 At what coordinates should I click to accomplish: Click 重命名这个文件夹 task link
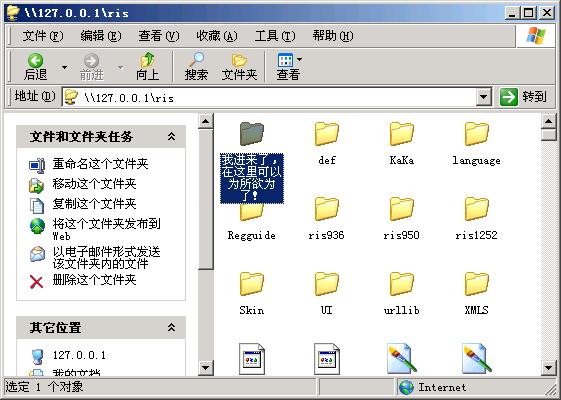pos(100,164)
